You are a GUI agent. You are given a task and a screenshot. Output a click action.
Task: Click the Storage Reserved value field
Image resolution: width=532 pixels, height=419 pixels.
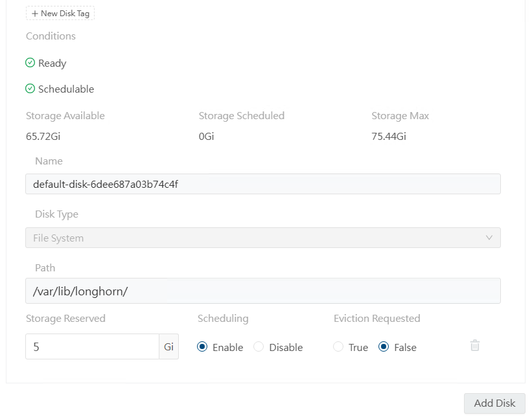click(92, 346)
